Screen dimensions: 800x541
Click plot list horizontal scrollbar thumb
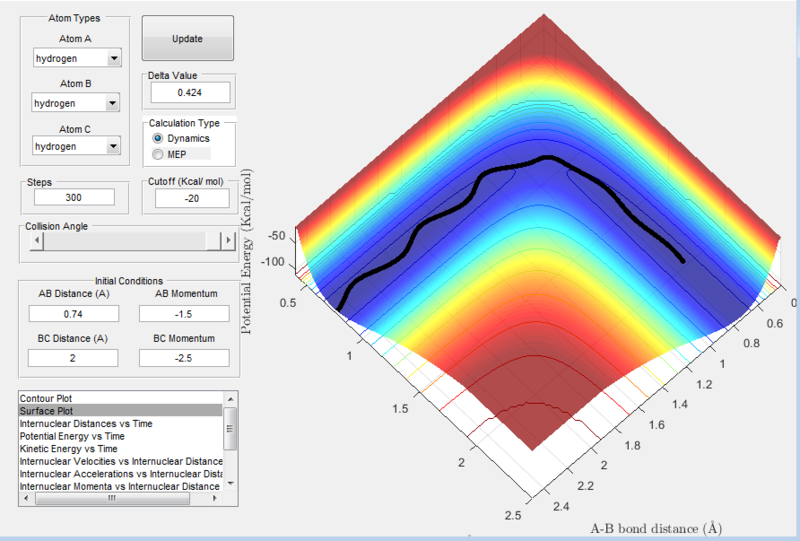pyautogui.click(x=112, y=499)
